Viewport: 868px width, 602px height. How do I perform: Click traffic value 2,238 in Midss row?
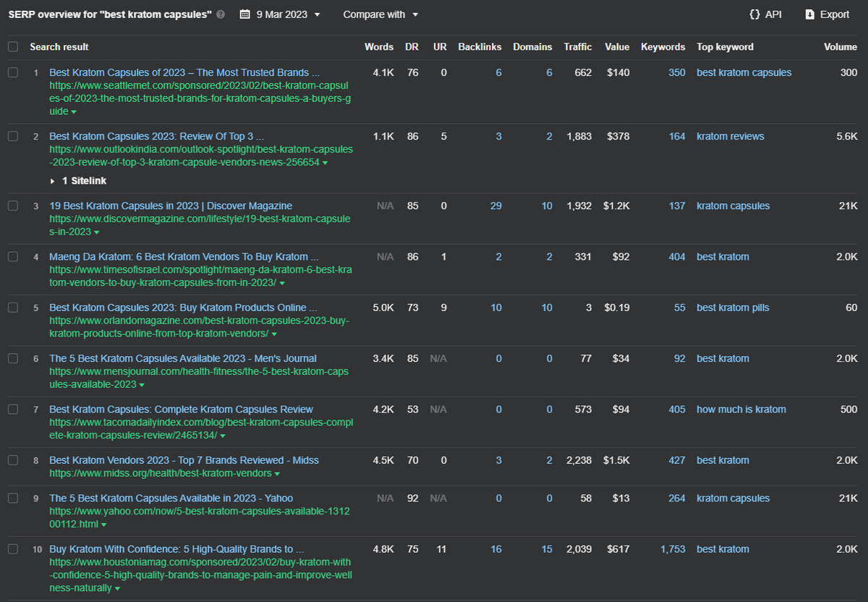[579, 460]
